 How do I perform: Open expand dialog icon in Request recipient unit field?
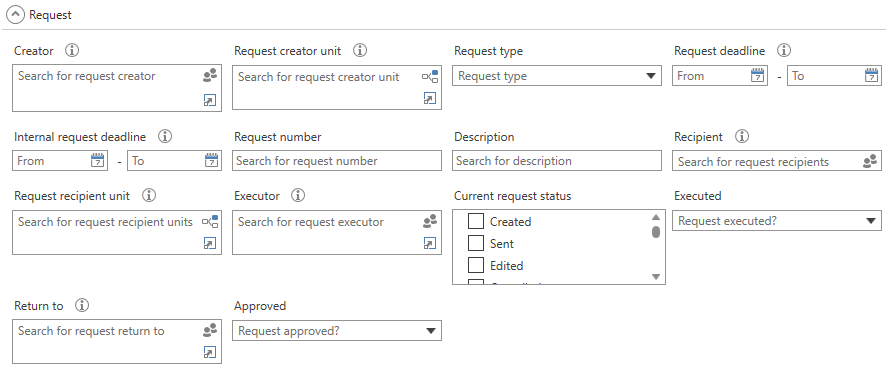[210, 243]
